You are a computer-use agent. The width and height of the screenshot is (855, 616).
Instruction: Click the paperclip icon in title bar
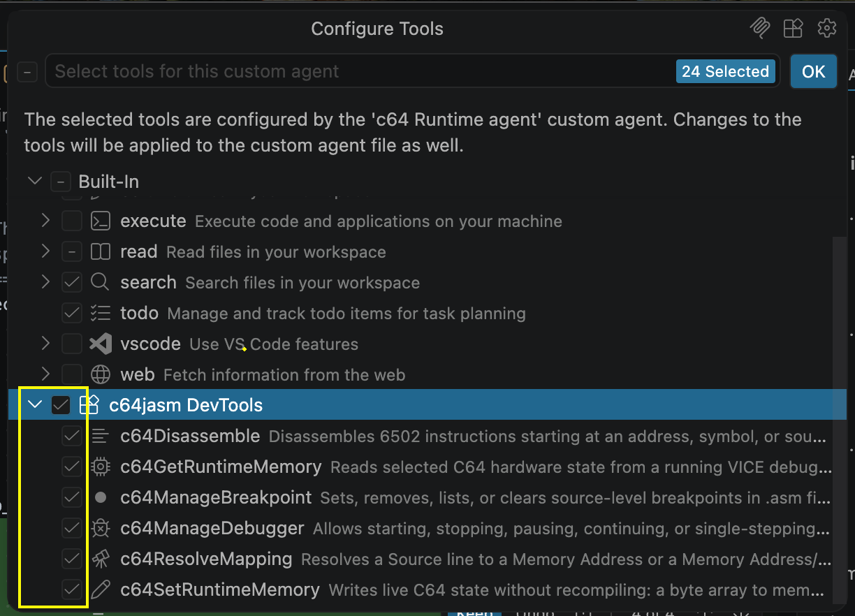point(759,28)
